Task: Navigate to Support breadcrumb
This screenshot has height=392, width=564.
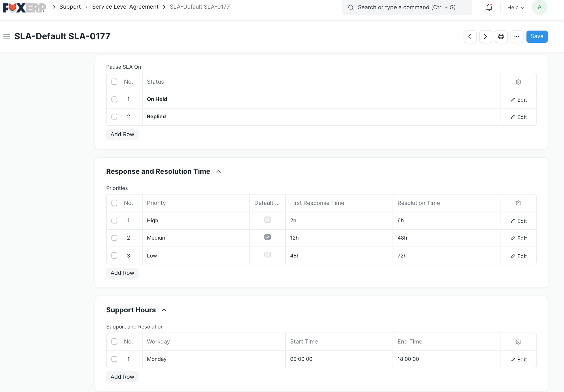Action: [x=70, y=7]
